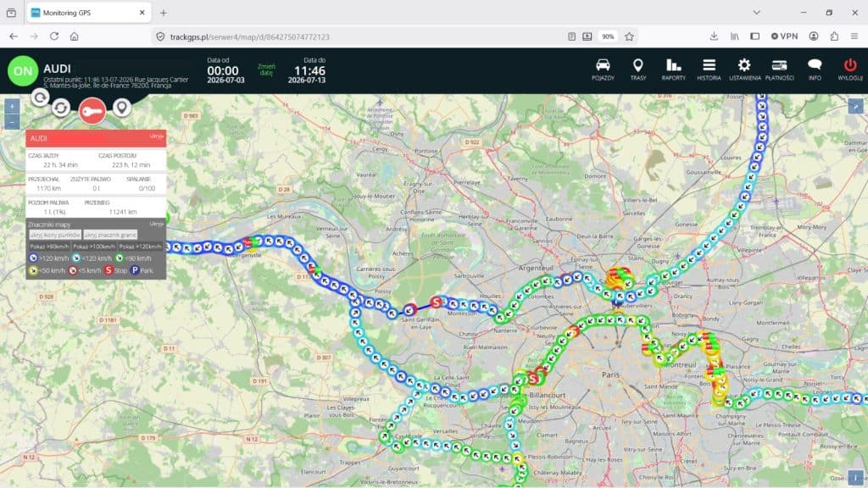Click the red S stop marker near Boulogne-Billancourt
The width and height of the screenshot is (868, 488).
pyautogui.click(x=532, y=379)
